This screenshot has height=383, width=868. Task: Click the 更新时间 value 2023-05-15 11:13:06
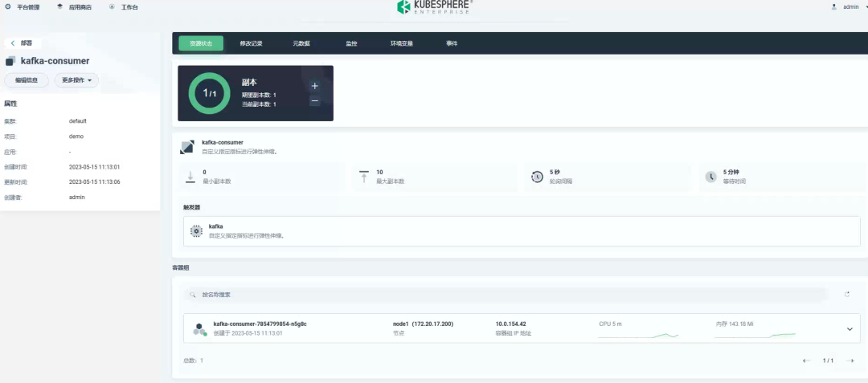[x=95, y=181]
